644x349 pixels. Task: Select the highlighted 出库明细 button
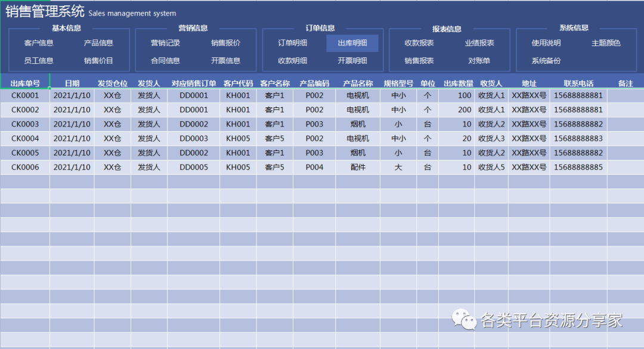352,43
